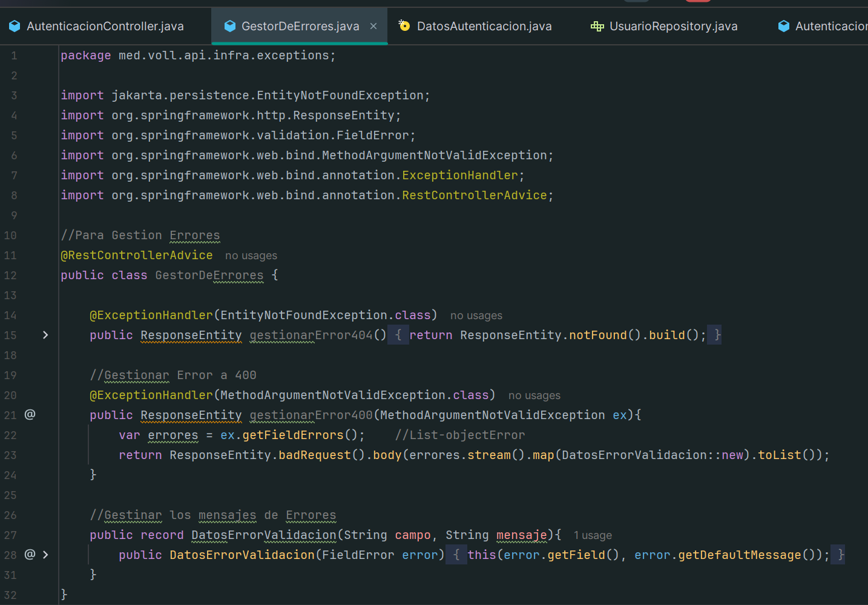
Task: Click the method name gestionarError404
Action: click(311, 336)
